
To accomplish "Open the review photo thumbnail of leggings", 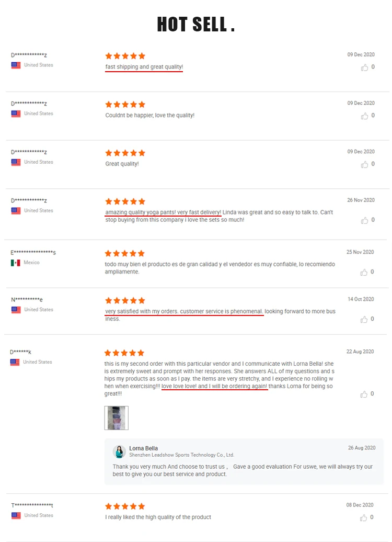I will (117, 418).
